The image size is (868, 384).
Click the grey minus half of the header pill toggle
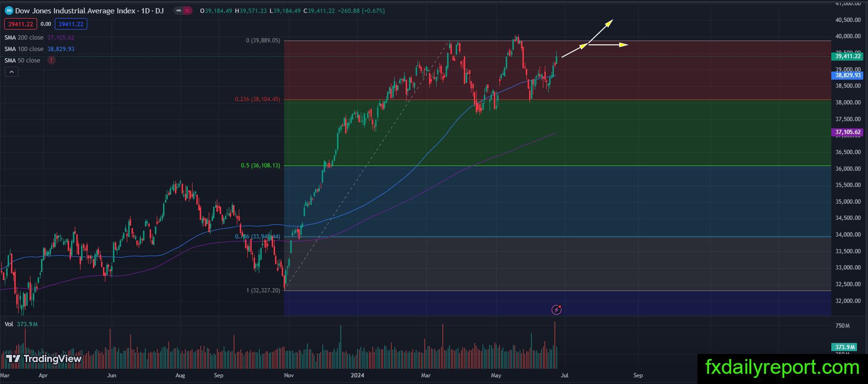[178, 10]
